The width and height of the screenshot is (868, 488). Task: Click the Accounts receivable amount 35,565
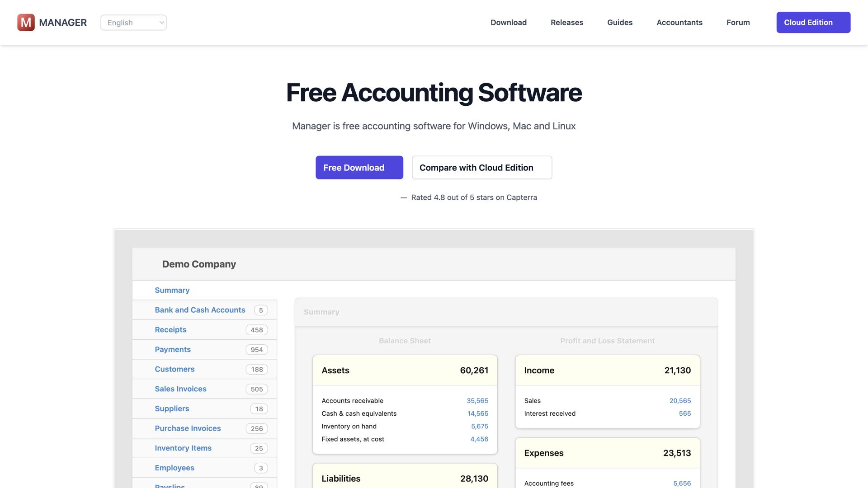click(477, 401)
